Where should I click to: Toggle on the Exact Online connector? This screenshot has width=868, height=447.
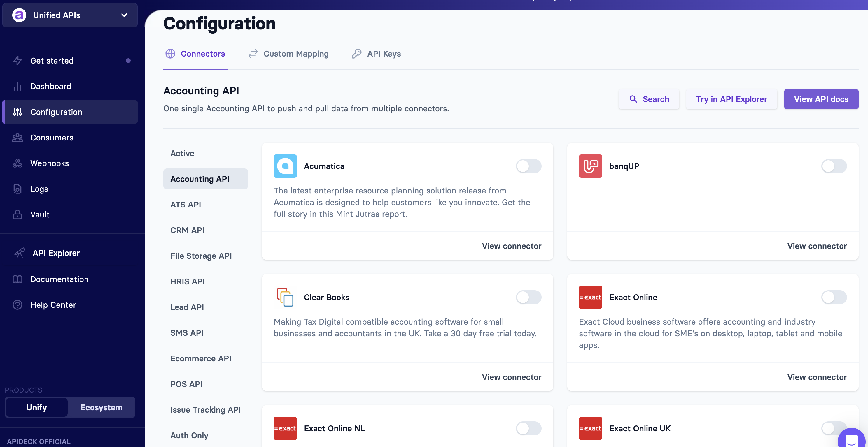pyautogui.click(x=834, y=297)
